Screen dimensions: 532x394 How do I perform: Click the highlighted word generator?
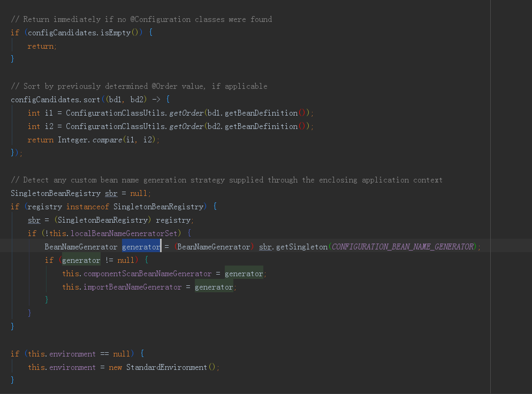click(x=141, y=246)
